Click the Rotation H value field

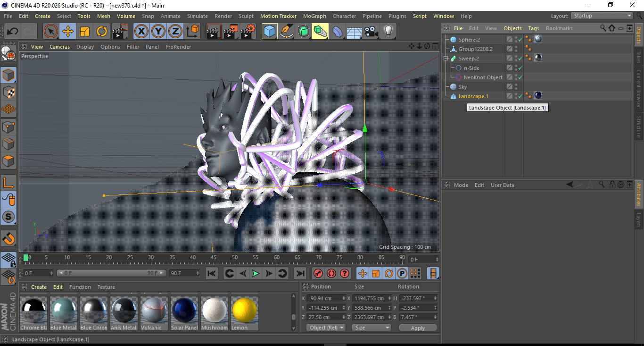[x=418, y=298]
